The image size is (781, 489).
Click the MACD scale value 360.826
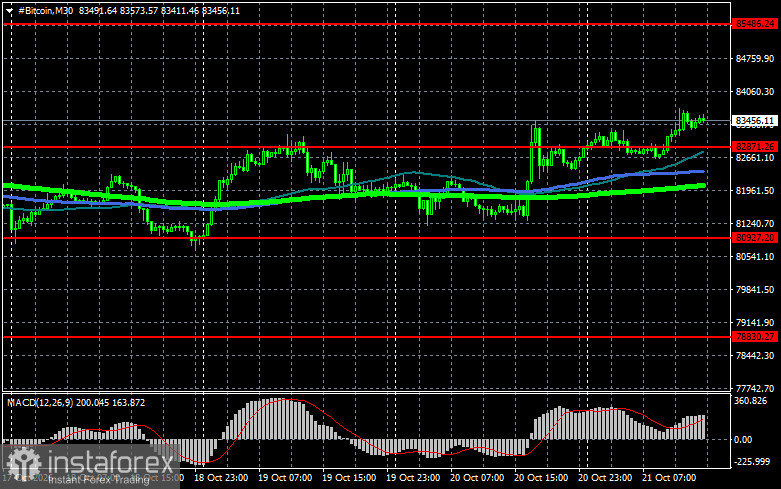click(x=751, y=401)
